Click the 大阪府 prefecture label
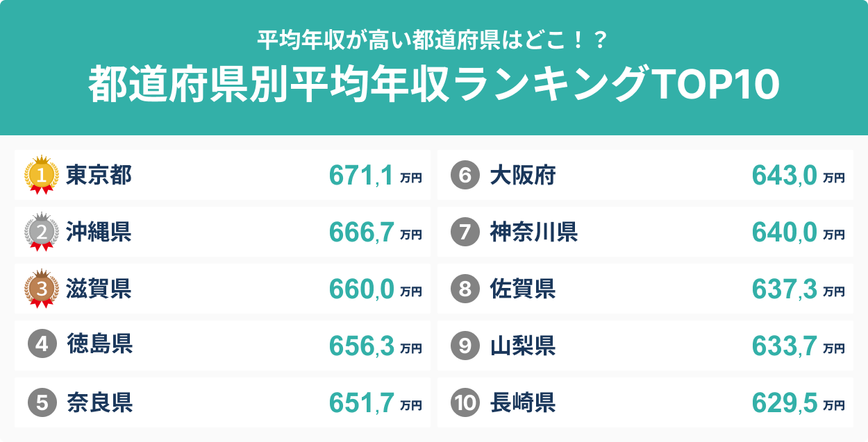Image resolution: width=868 pixels, height=442 pixels. click(x=522, y=176)
